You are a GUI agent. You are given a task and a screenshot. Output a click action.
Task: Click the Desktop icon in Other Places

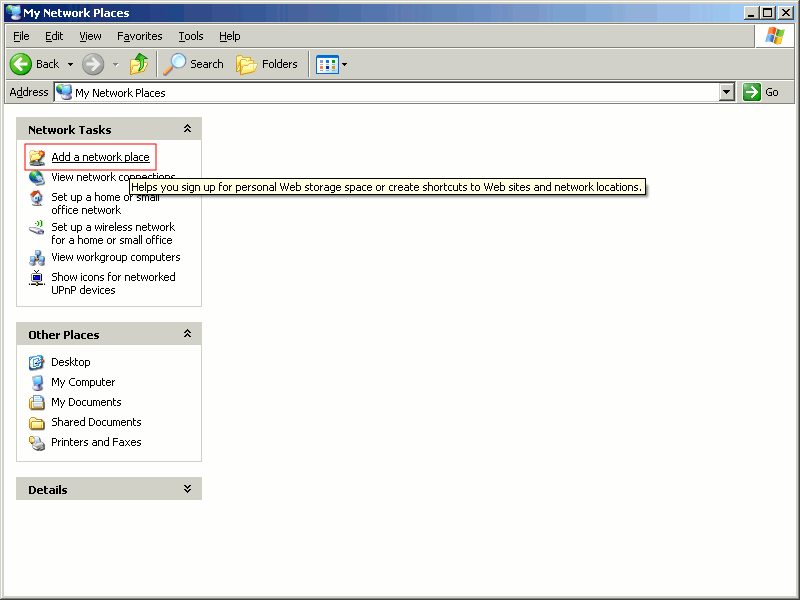click(x=37, y=363)
